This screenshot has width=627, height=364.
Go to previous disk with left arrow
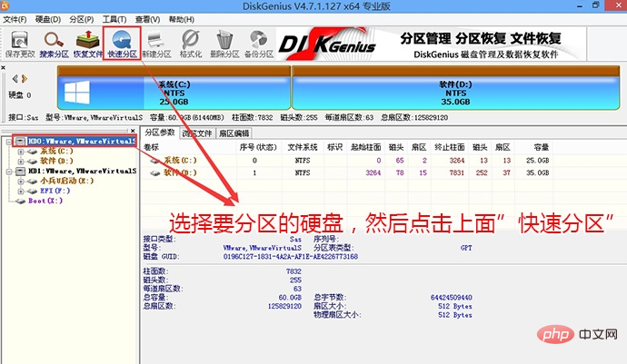tap(15, 79)
